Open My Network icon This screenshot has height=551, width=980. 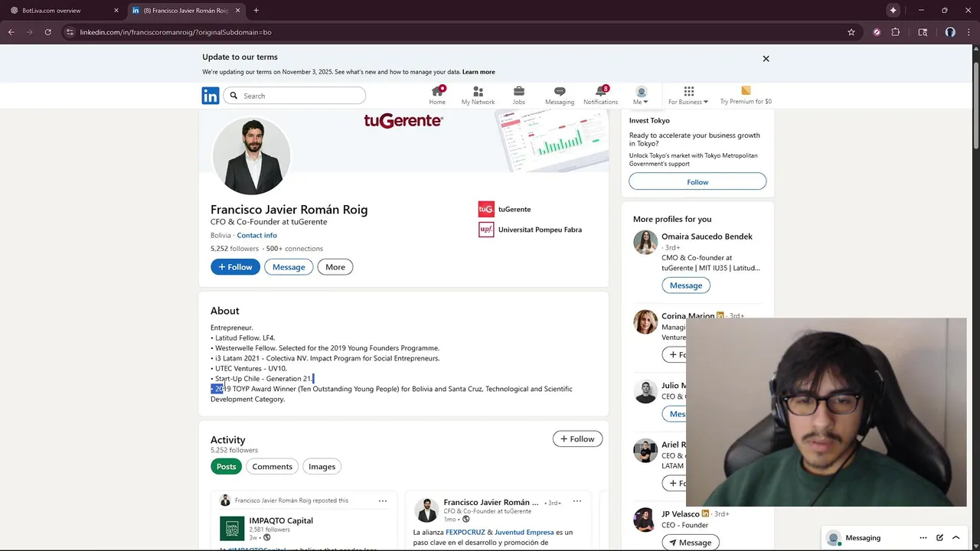click(x=478, y=96)
